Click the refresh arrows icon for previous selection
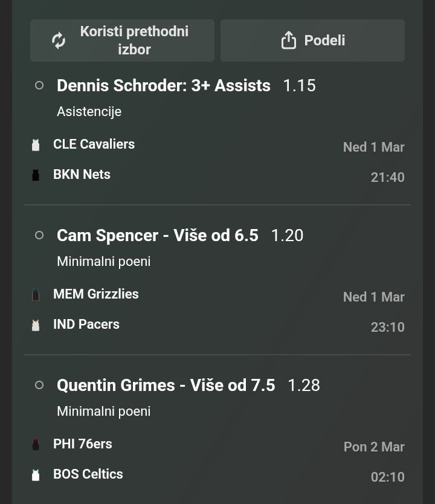Viewport: 435px width, 504px height. click(x=59, y=40)
